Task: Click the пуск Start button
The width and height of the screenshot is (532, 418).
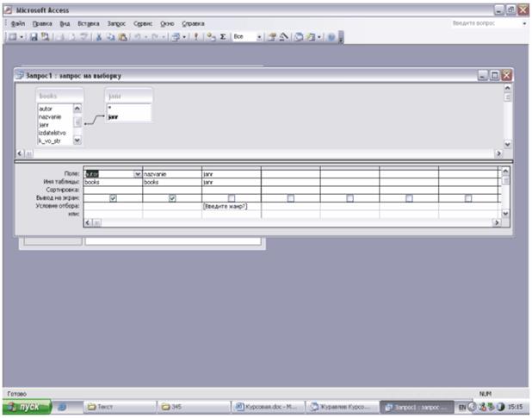Action: coord(28,407)
